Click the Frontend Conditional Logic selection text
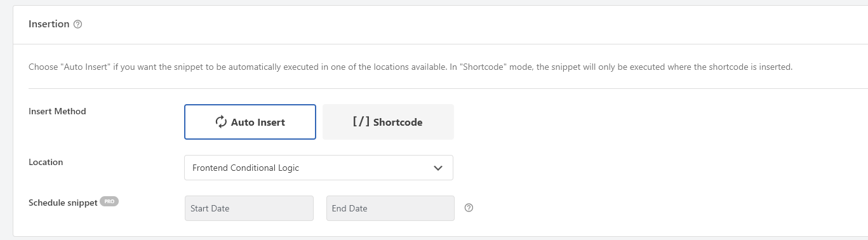The width and height of the screenshot is (868, 240). (246, 168)
